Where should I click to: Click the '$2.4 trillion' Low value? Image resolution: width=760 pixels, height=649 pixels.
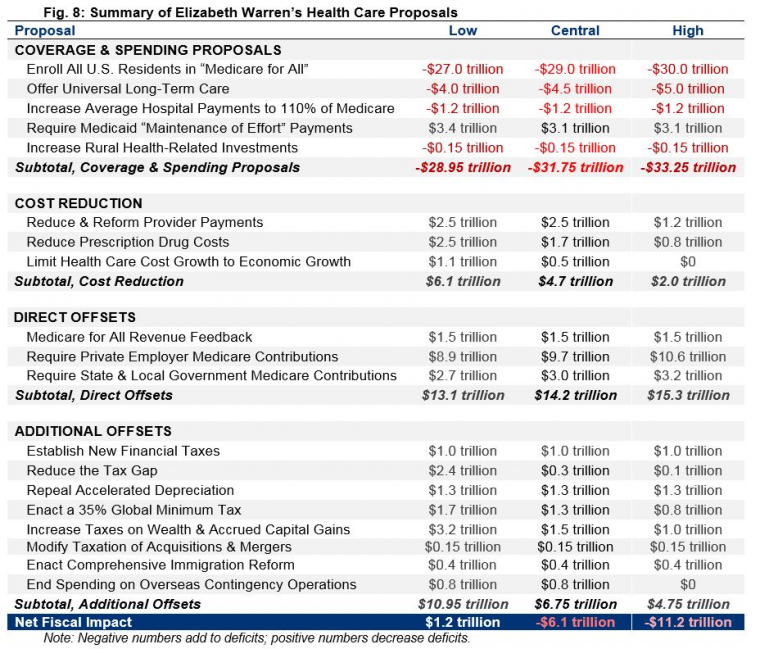coord(463,470)
